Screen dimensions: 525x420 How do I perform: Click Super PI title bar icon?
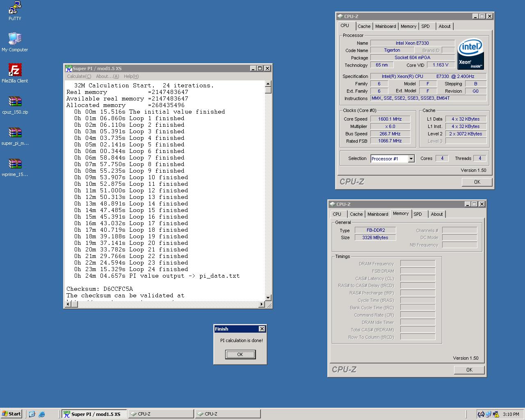coord(69,68)
